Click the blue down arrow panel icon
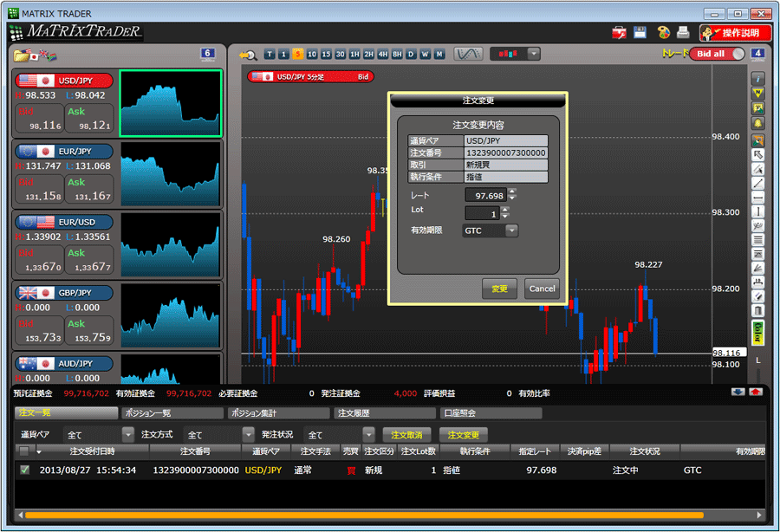This screenshot has width=780, height=532. pos(738,393)
